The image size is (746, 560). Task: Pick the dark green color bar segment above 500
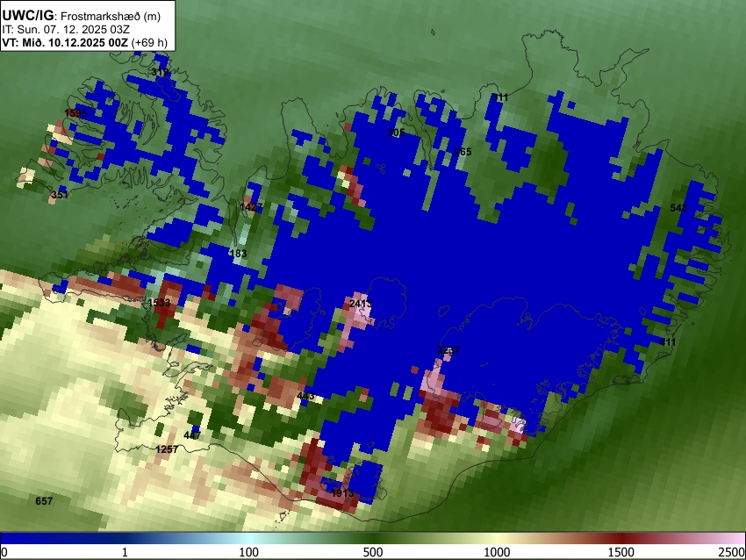coord(372,539)
